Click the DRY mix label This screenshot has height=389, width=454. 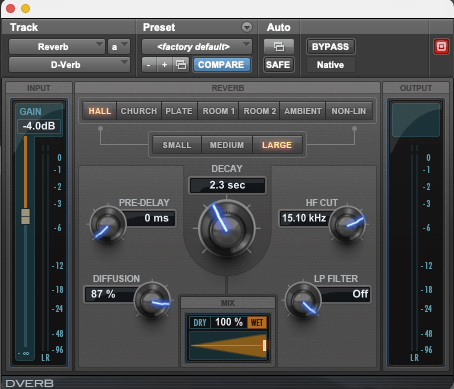pyautogui.click(x=200, y=323)
